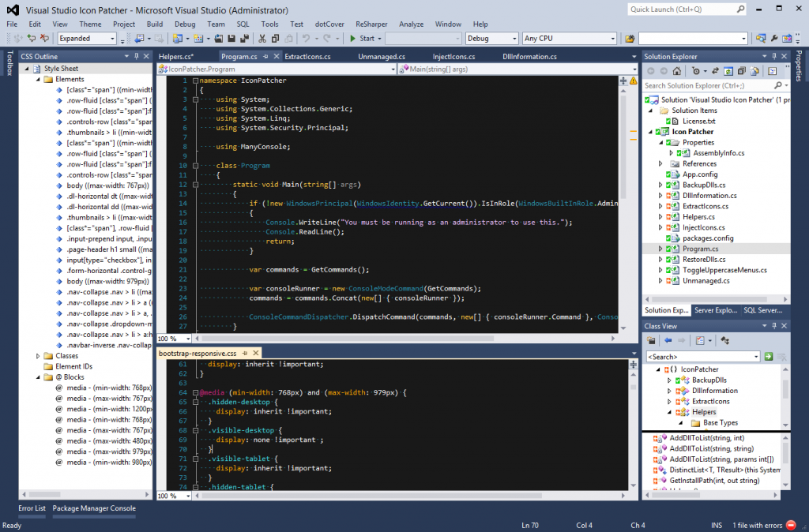The image size is (809, 532).
Task: Expand the References node in Solution Explorer
Action: pyautogui.click(x=660, y=163)
